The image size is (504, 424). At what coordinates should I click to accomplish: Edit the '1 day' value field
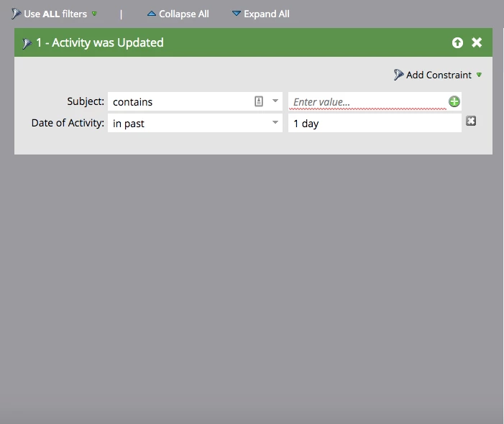[375, 123]
